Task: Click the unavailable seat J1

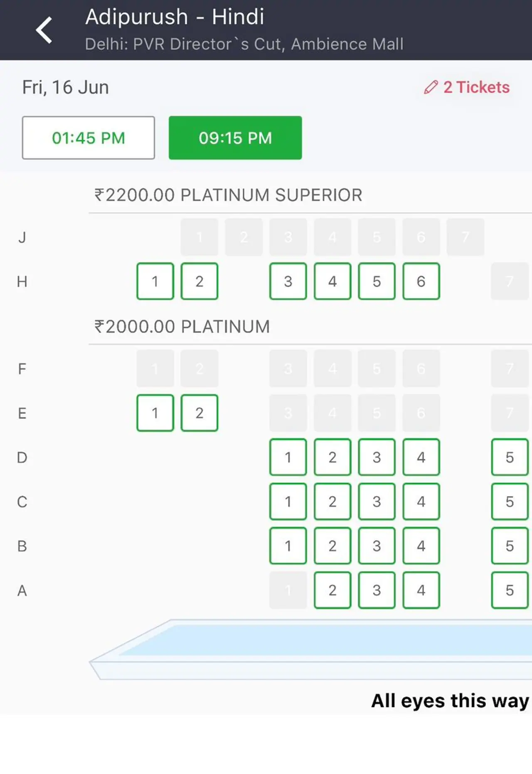Action: [199, 237]
